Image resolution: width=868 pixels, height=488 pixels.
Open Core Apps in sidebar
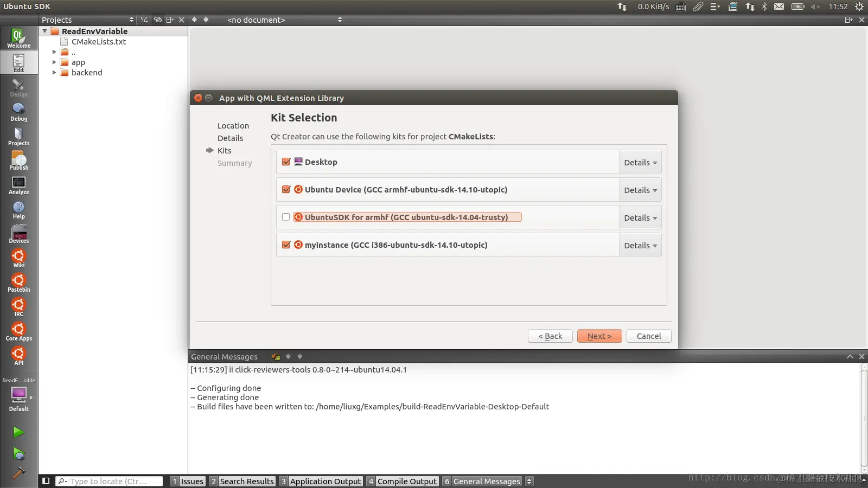18,331
